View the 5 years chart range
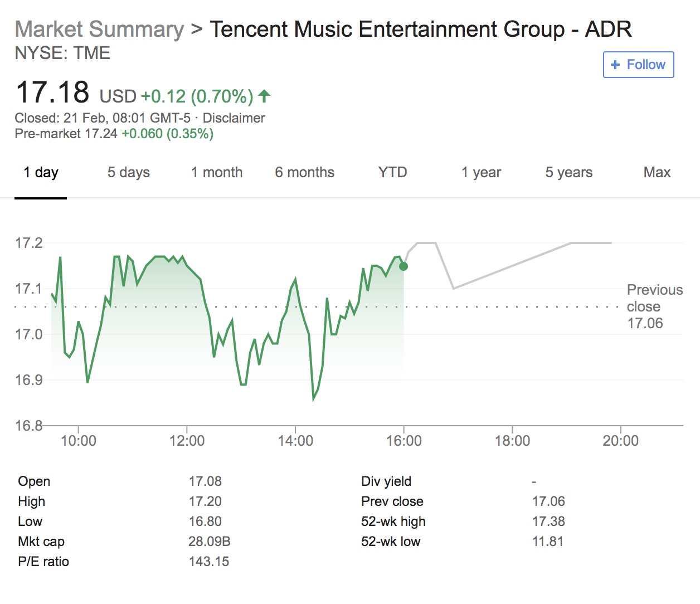700x604 pixels. coord(568,173)
